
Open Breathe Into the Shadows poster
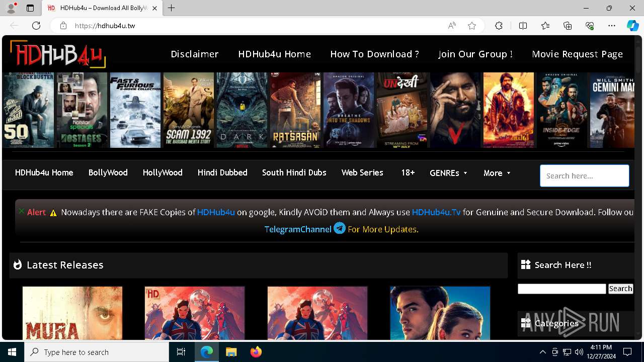[x=349, y=110]
